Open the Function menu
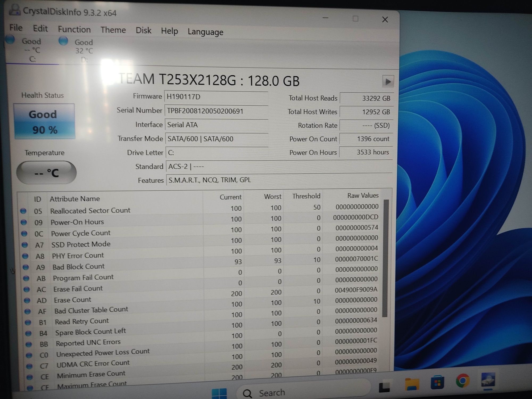This screenshot has width=532, height=399. pyautogui.click(x=74, y=29)
